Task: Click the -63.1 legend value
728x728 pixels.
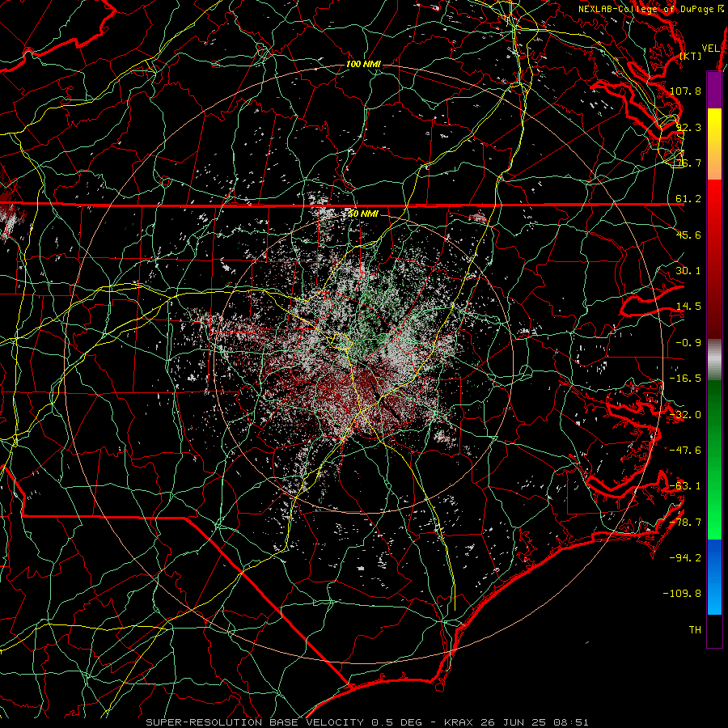Action: pos(685,486)
